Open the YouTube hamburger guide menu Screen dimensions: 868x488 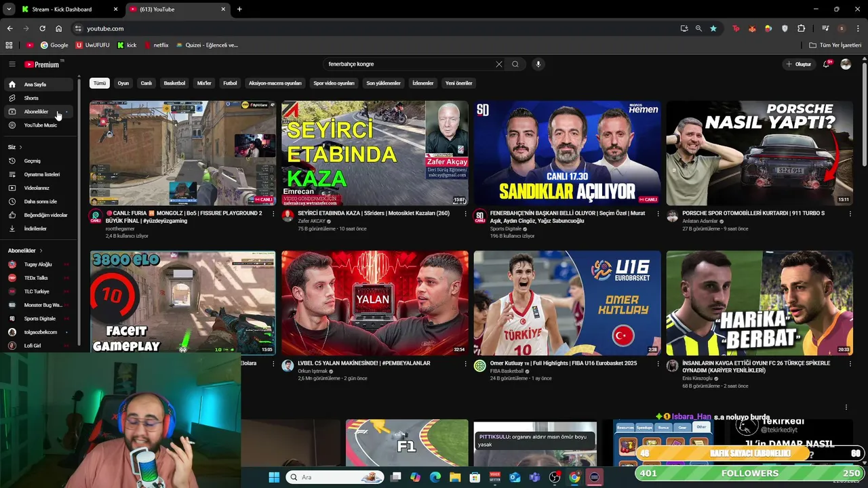(x=12, y=64)
